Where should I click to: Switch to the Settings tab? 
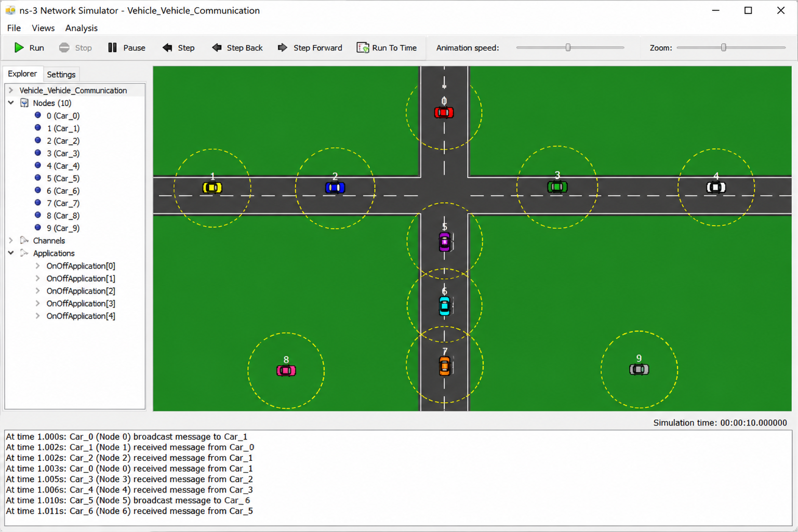click(x=61, y=74)
